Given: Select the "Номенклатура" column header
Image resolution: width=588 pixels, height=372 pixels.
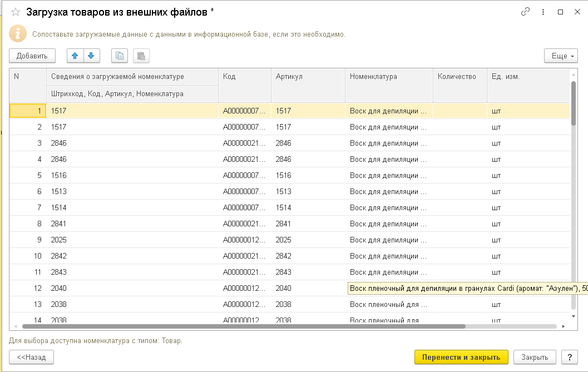Looking at the screenshot, I should (388, 77).
